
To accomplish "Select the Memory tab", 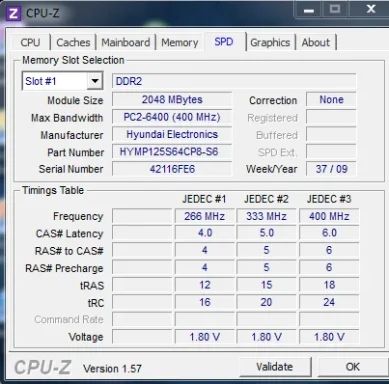I will 180,42.
